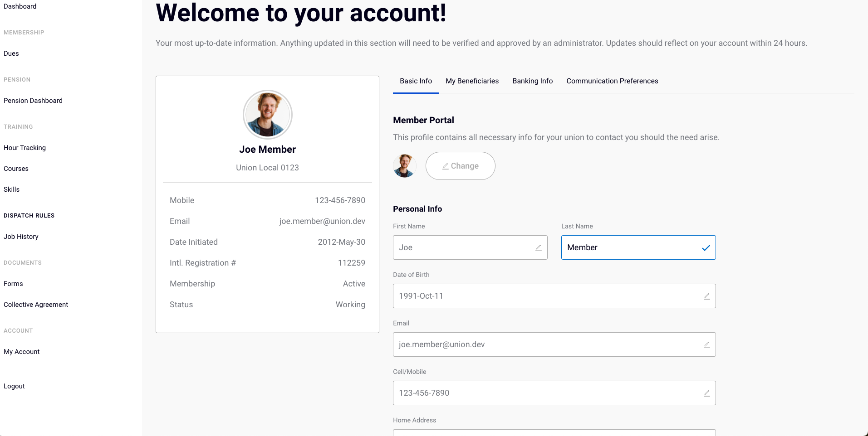
Task: Open the Dues page
Action: (x=11, y=53)
